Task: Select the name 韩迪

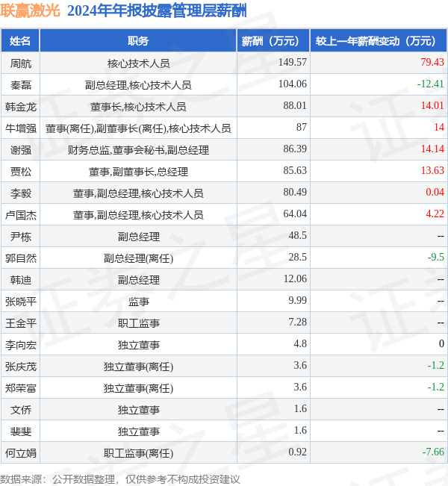Action: (x=21, y=280)
